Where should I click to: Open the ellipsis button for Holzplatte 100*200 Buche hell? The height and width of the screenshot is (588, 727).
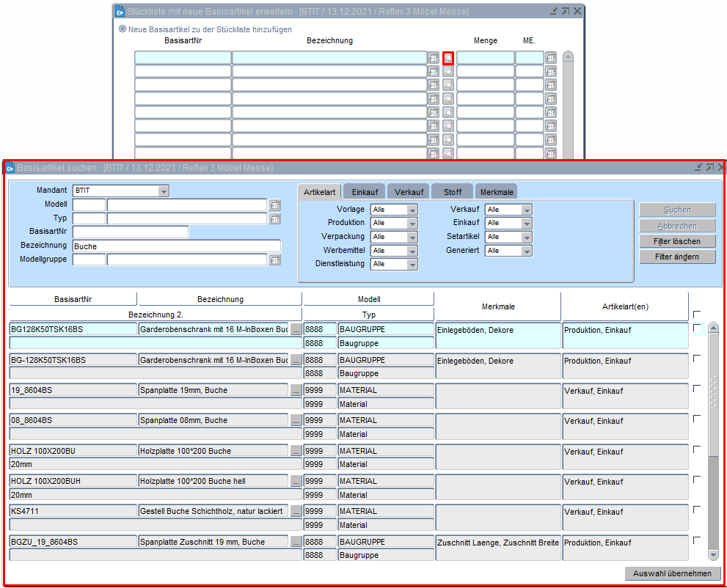[x=296, y=481]
